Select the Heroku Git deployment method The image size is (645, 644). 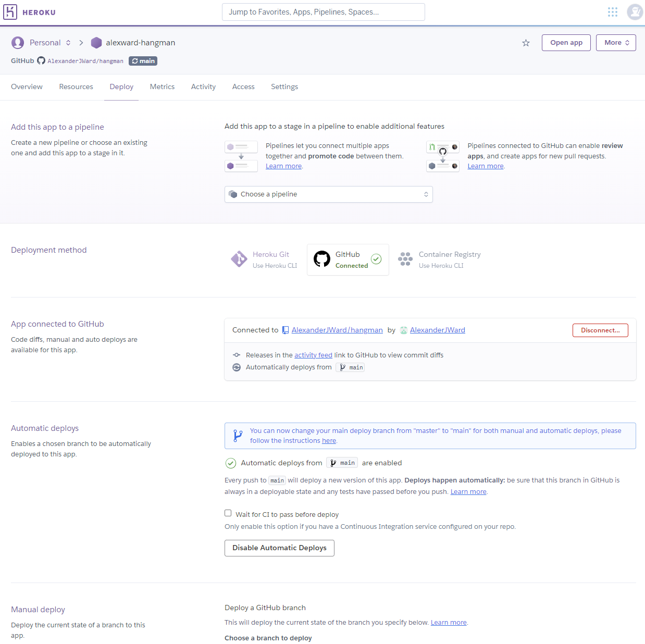264,259
